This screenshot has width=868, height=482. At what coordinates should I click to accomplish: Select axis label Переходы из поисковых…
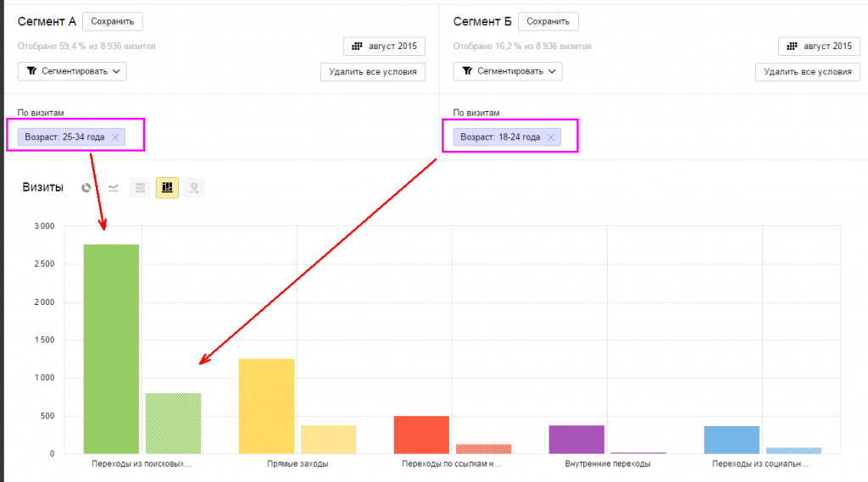(142, 463)
